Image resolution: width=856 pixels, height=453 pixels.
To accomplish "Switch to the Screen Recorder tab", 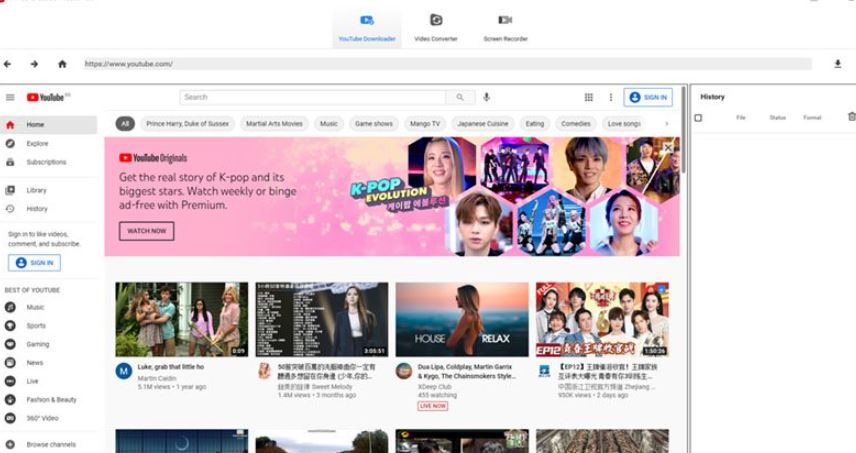I will [506, 28].
